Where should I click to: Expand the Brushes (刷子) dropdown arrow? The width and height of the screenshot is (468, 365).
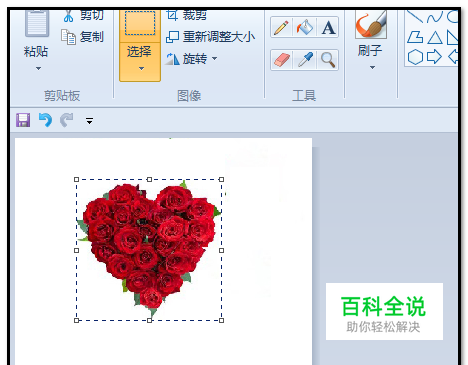click(372, 68)
